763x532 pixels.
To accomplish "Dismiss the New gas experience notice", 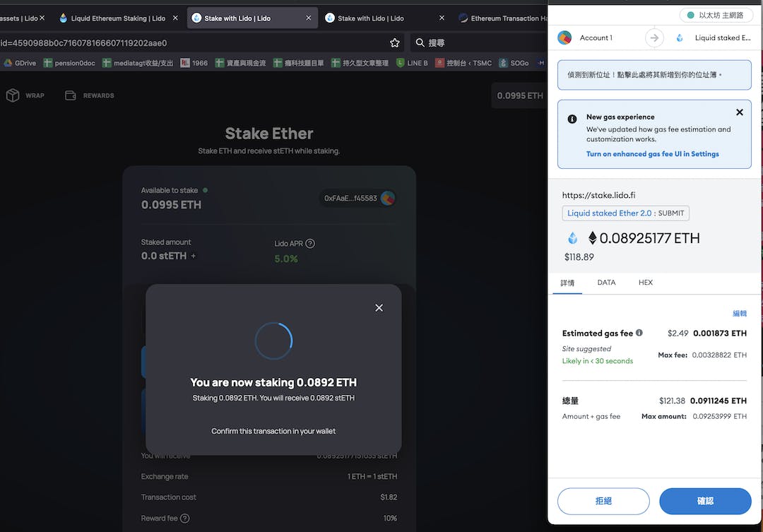I will click(740, 112).
